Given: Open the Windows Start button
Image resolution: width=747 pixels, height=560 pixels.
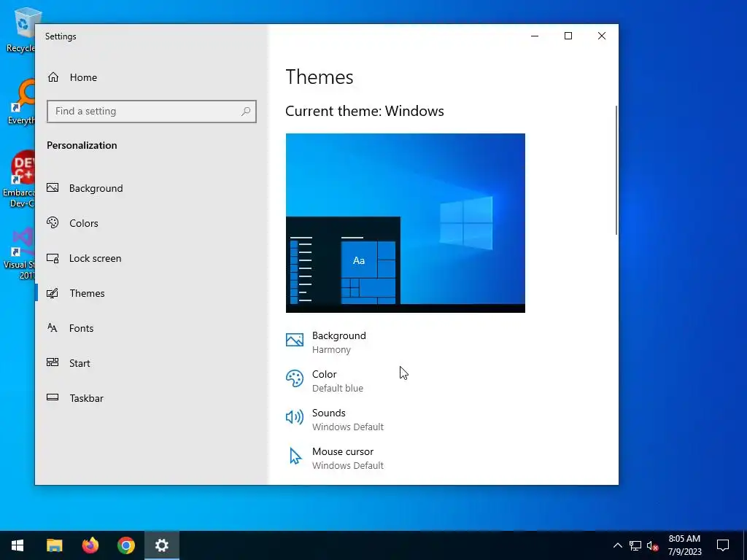Looking at the screenshot, I should (x=18, y=545).
